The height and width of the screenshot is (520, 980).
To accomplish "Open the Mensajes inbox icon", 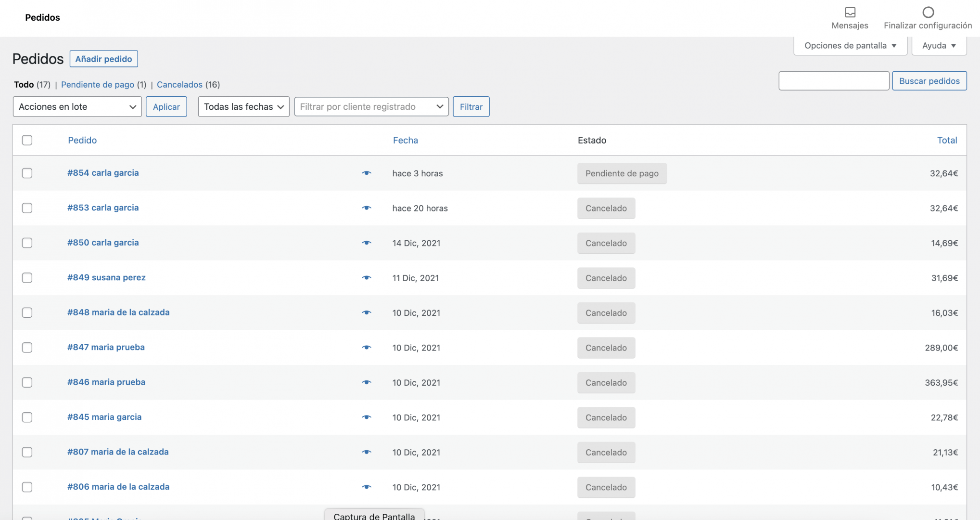I will point(850,12).
